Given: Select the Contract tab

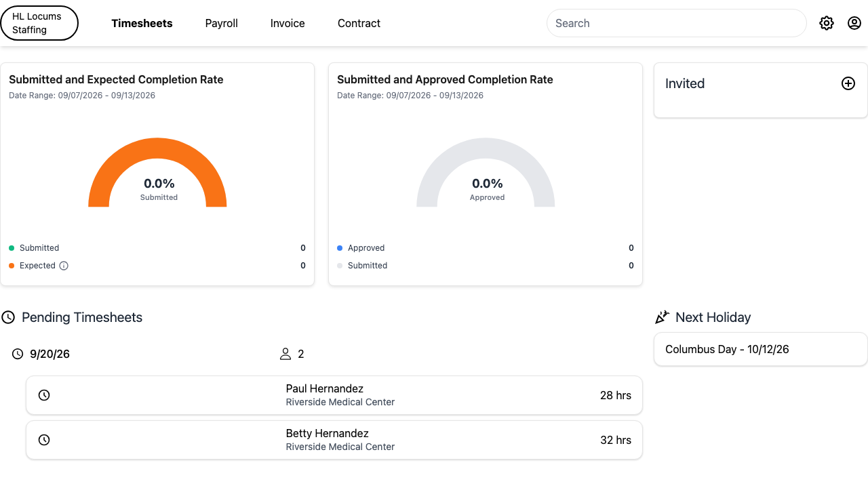Looking at the screenshot, I should pos(359,23).
